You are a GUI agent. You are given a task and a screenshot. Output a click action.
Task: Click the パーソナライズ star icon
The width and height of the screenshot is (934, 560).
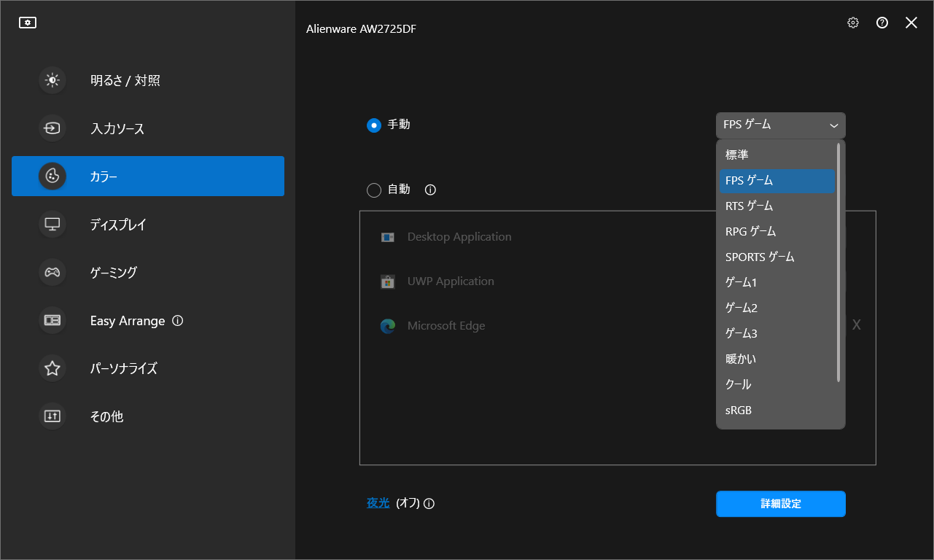[x=52, y=368]
